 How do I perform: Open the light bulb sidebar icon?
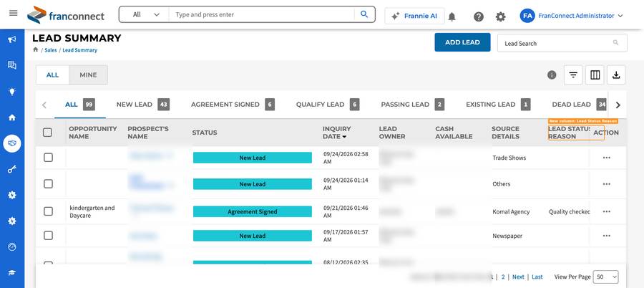[x=12, y=91]
